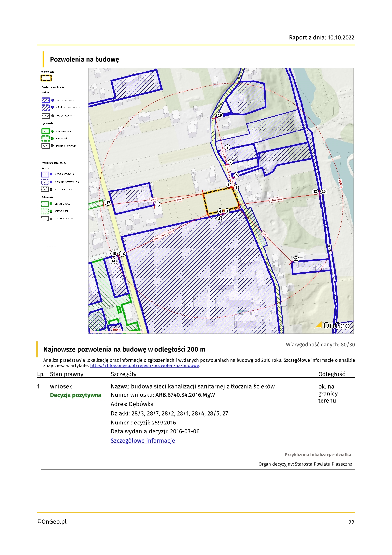Click the Adres: Dębówka line

point(132,404)
